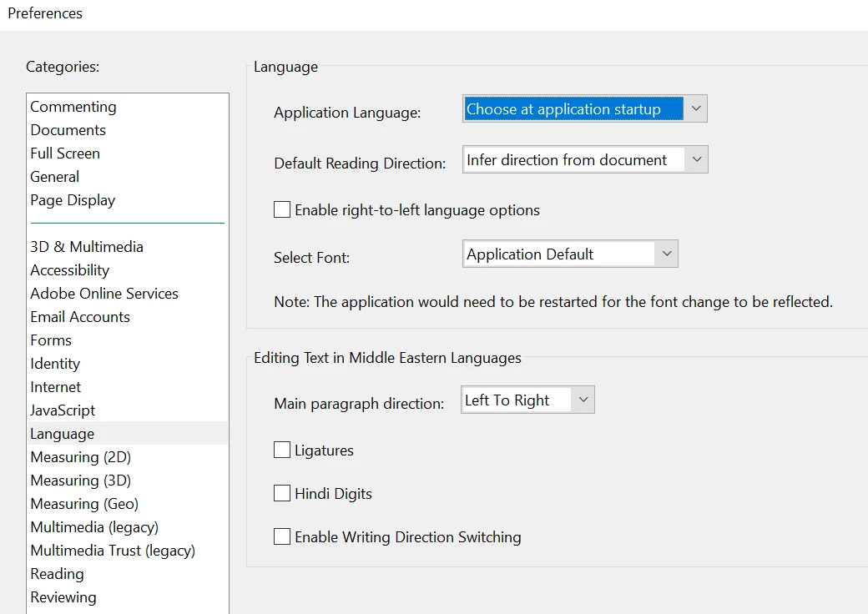Enable Writing Direction Switching checkbox
Viewport: 868px width, 614px height.
tap(282, 537)
